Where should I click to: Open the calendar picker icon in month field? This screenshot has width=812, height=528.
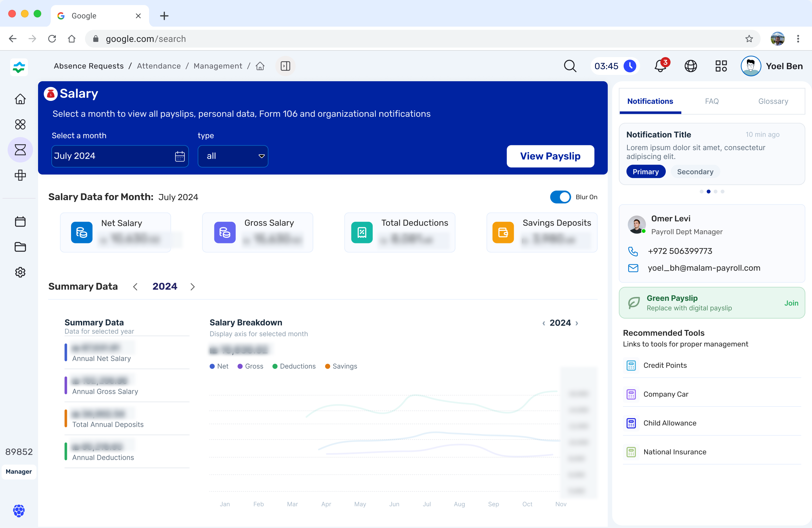coord(180,156)
